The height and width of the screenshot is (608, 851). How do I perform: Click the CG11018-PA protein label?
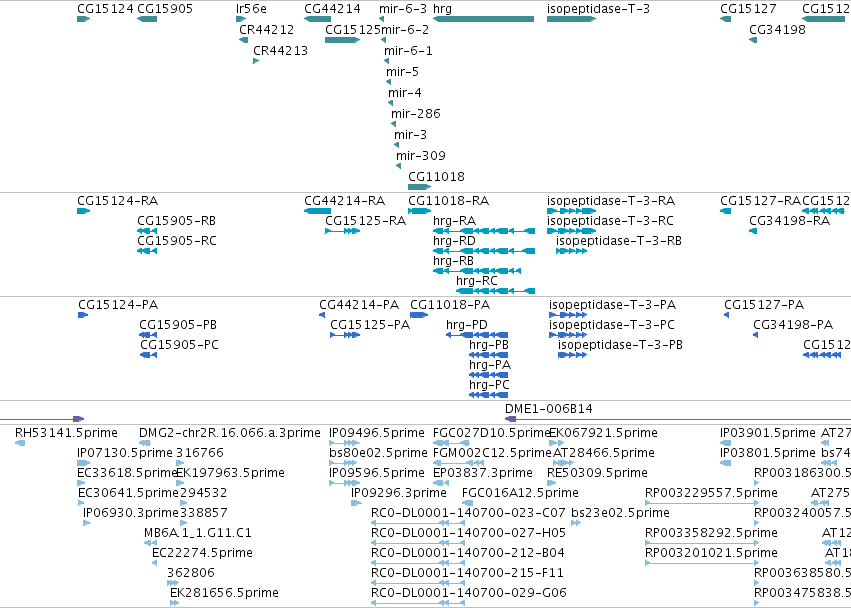pyautogui.click(x=450, y=305)
